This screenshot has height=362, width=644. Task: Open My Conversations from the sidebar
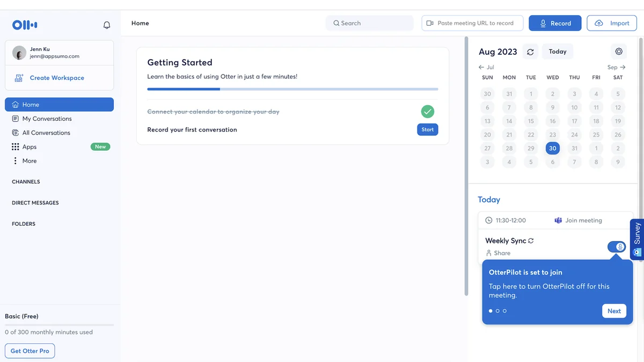click(x=47, y=119)
